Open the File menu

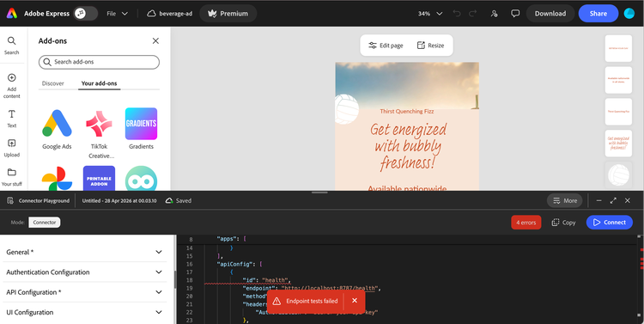click(x=117, y=14)
